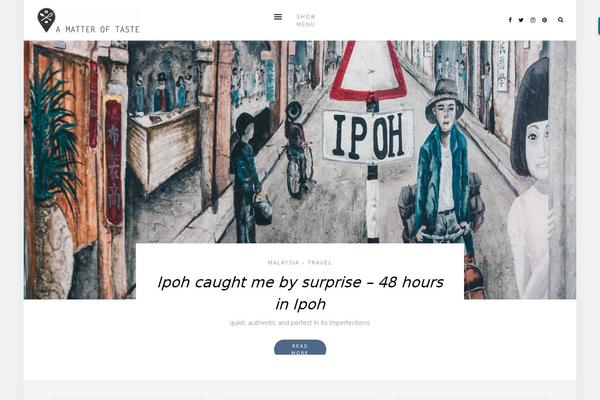Viewport: 600px width, 400px height.
Task: Click the post subtitle about imperfections
Action: click(x=300, y=323)
